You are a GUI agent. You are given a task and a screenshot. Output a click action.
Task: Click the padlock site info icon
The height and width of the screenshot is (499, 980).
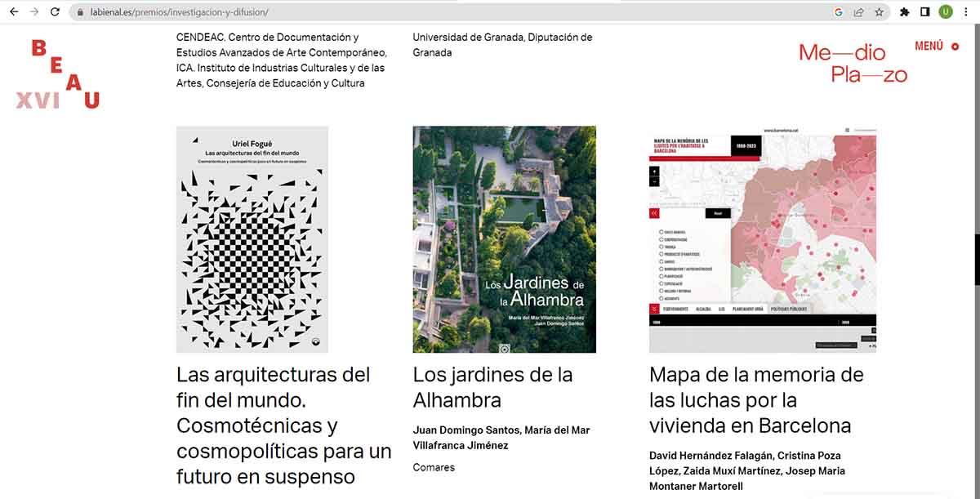[80, 12]
